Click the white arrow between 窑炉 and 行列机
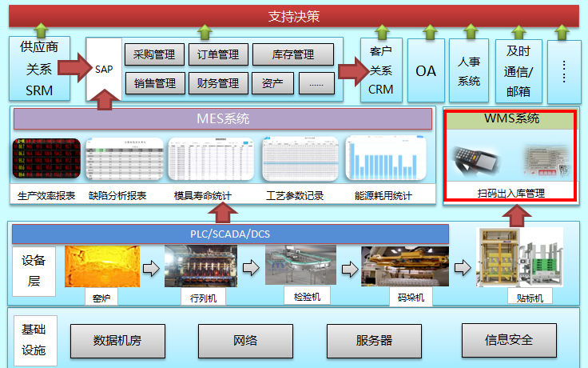 click(x=151, y=268)
